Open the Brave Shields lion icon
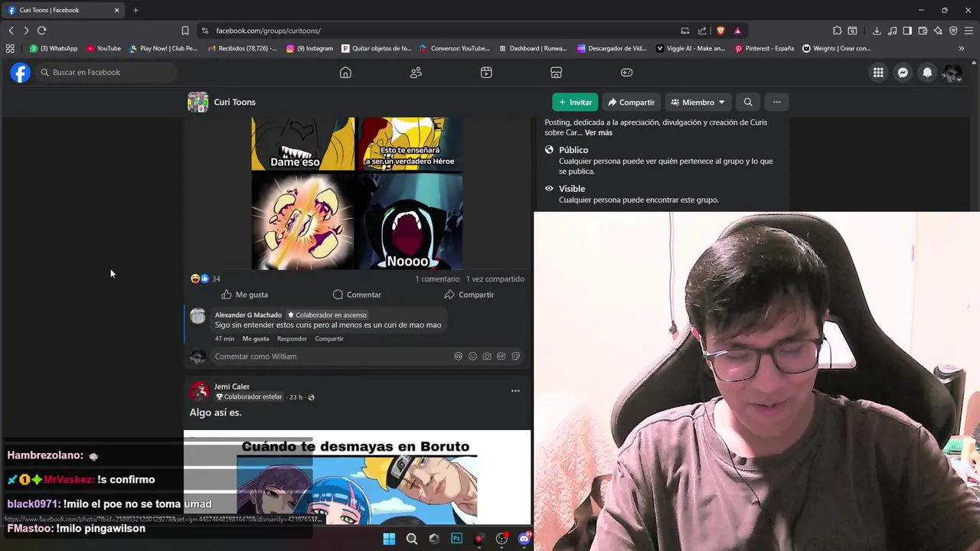 pyautogui.click(x=720, y=31)
